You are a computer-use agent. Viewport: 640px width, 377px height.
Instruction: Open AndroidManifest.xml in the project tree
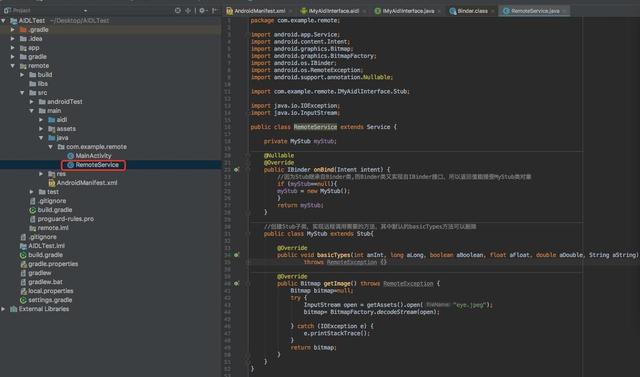[83, 183]
